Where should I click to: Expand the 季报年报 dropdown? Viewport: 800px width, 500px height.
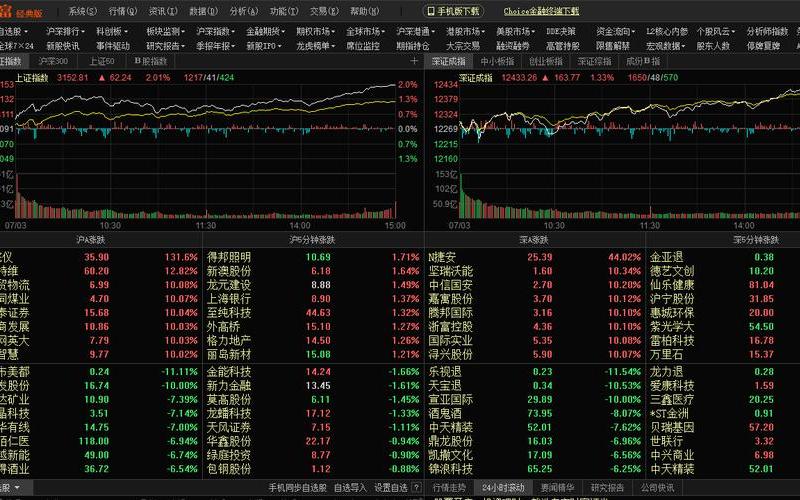[x=215, y=46]
